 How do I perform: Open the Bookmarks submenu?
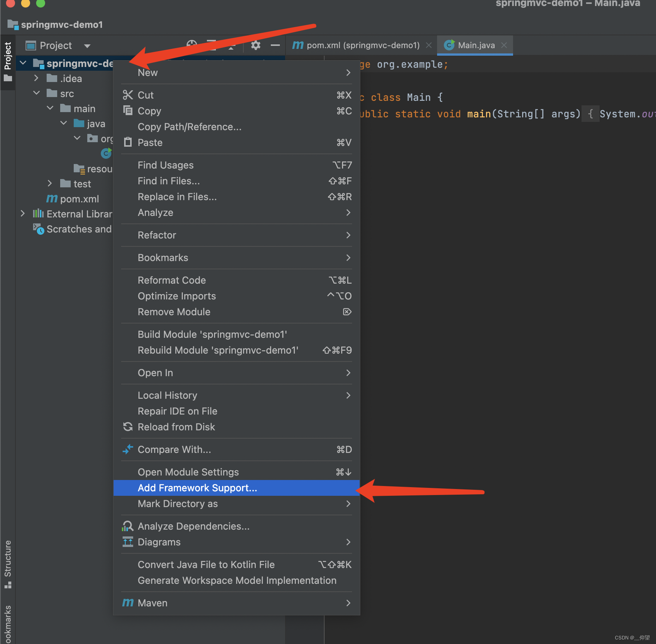[x=237, y=258]
